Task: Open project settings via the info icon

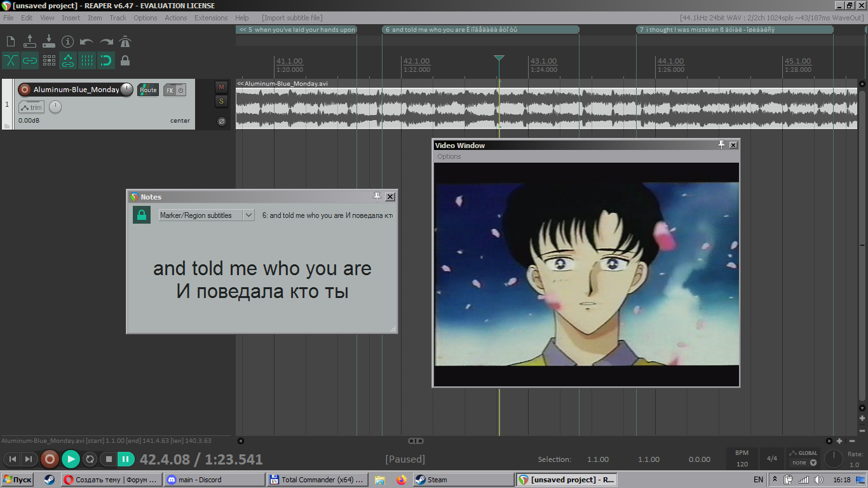Action: tap(68, 42)
